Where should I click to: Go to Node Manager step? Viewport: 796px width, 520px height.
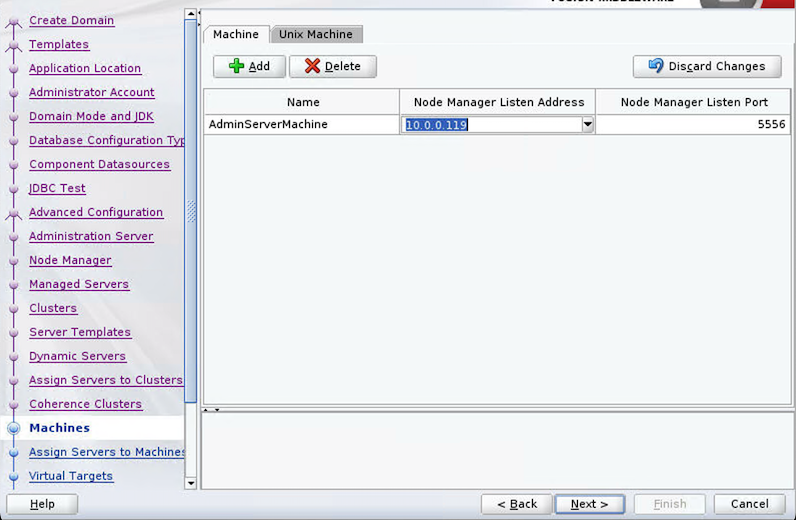tap(70, 260)
